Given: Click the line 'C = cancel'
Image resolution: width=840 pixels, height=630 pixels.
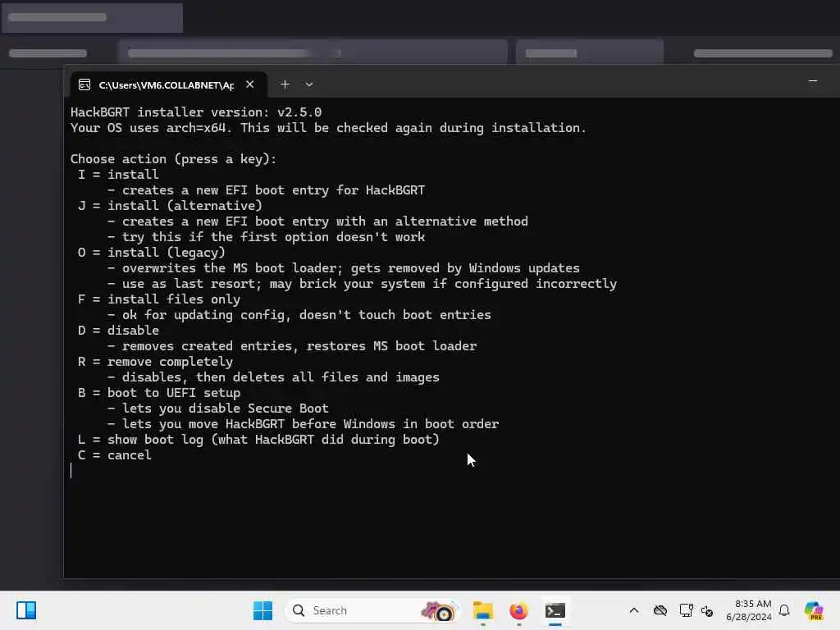Looking at the screenshot, I should click(114, 455).
